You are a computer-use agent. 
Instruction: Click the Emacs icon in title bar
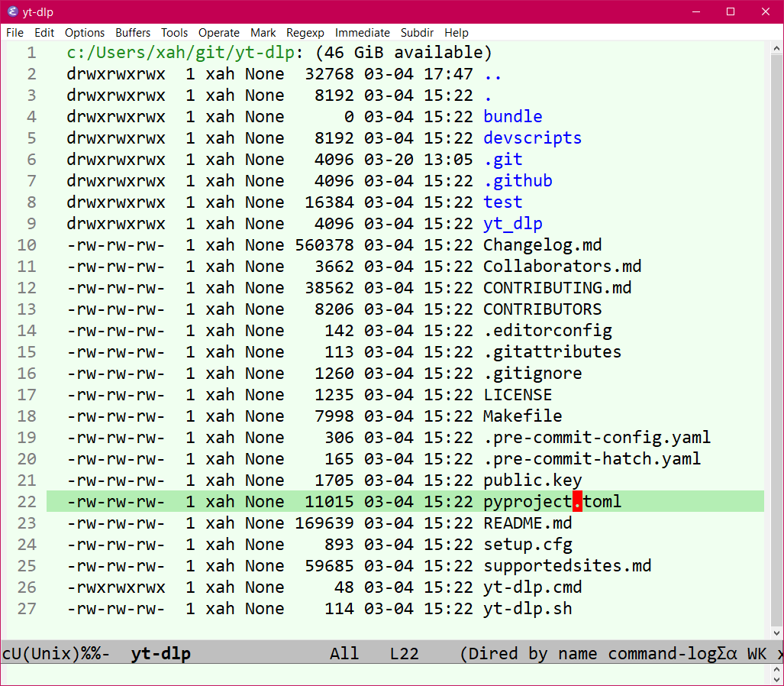point(12,11)
